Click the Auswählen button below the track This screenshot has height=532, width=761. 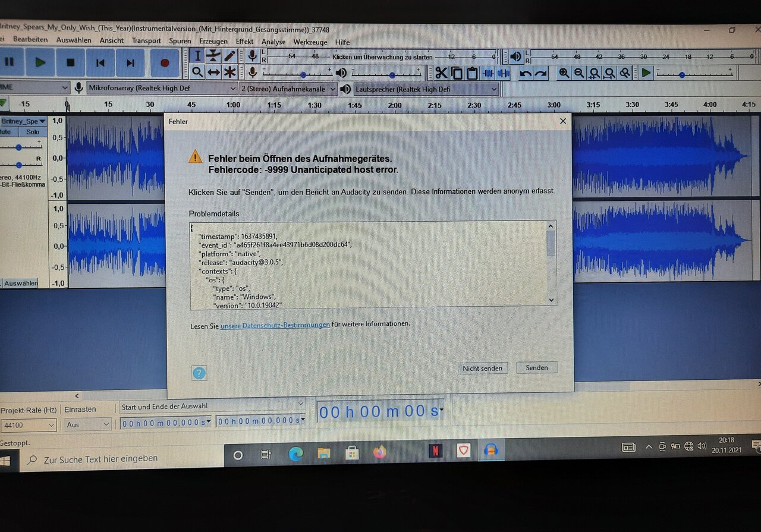coord(21,283)
